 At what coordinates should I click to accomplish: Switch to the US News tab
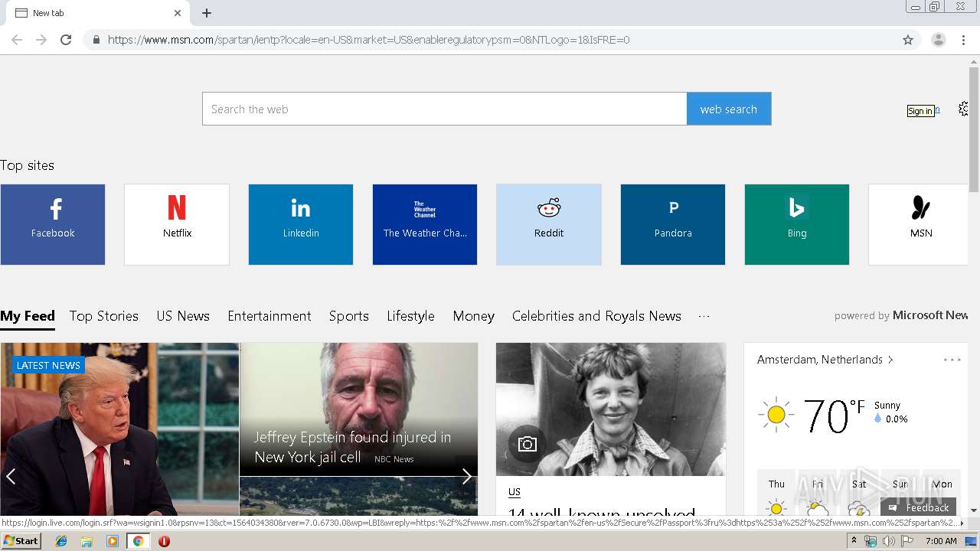pos(183,316)
